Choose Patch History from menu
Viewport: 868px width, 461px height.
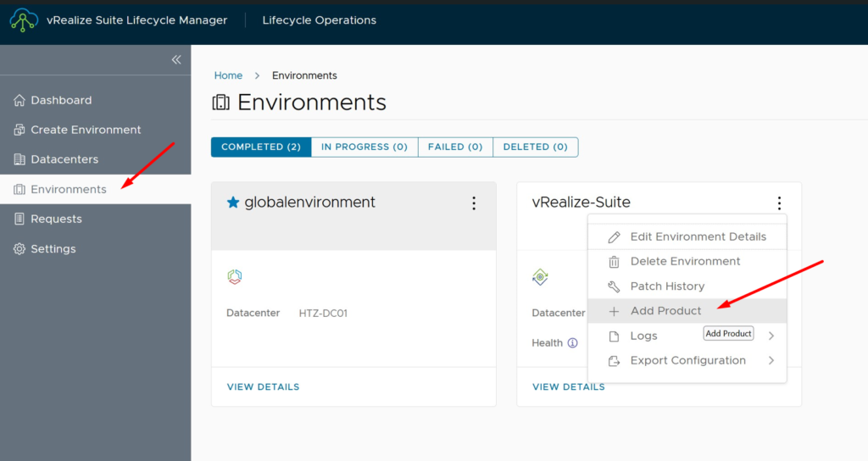point(687,286)
